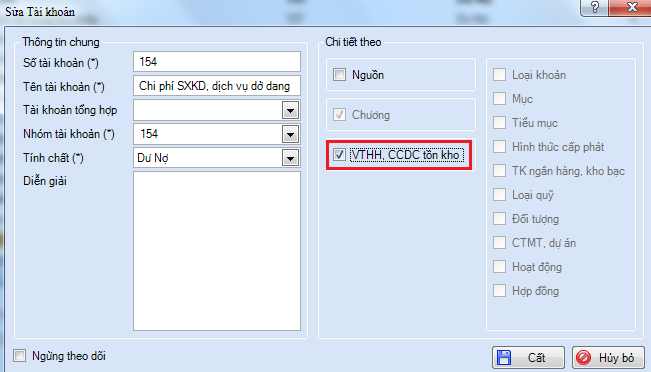Open the Tính chất dropdown list
This screenshot has height=372, width=651.
coord(290,158)
